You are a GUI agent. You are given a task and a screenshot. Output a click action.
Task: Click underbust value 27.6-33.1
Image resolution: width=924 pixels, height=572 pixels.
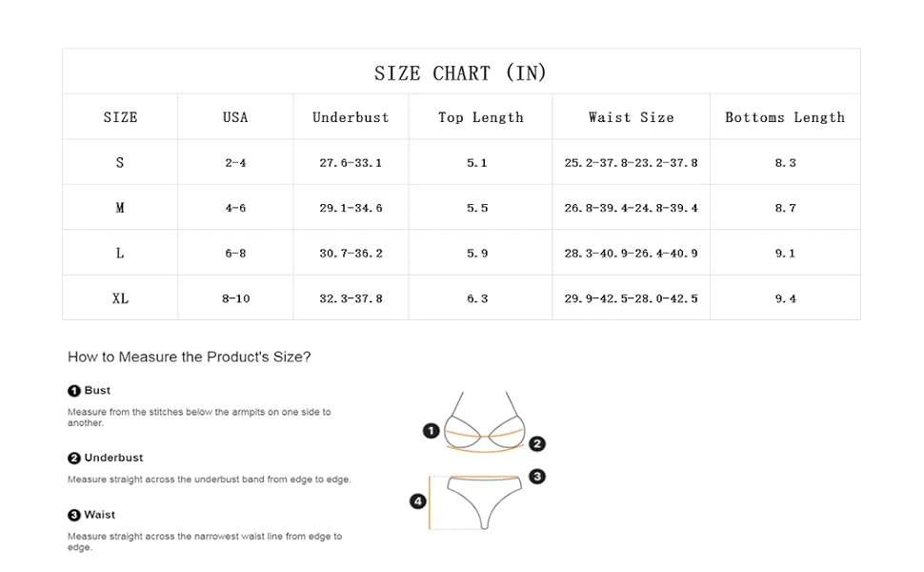click(x=351, y=163)
